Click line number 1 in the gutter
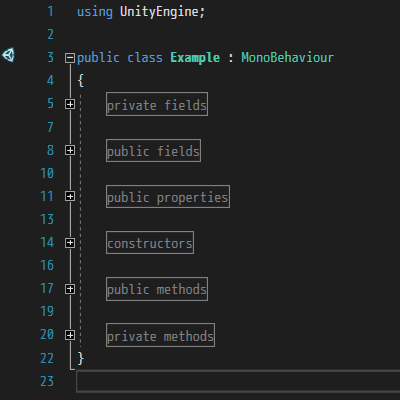Image resolution: width=400 pixels, height=400 pixels. [50, 12]
